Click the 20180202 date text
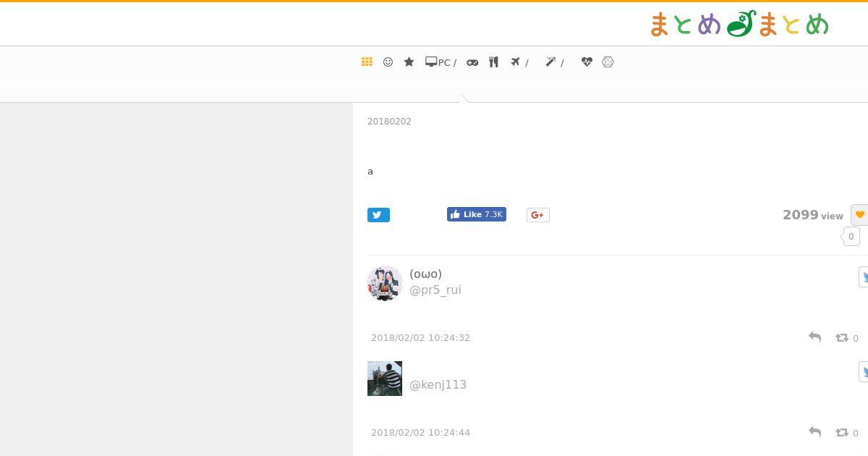The image size is (868, 456). [389, 122]
